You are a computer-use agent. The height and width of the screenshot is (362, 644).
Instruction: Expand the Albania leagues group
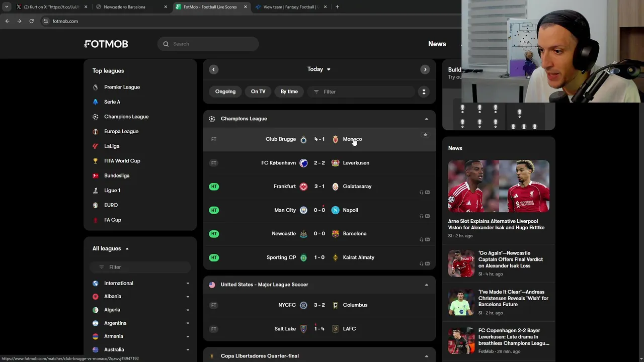[188, 297]
